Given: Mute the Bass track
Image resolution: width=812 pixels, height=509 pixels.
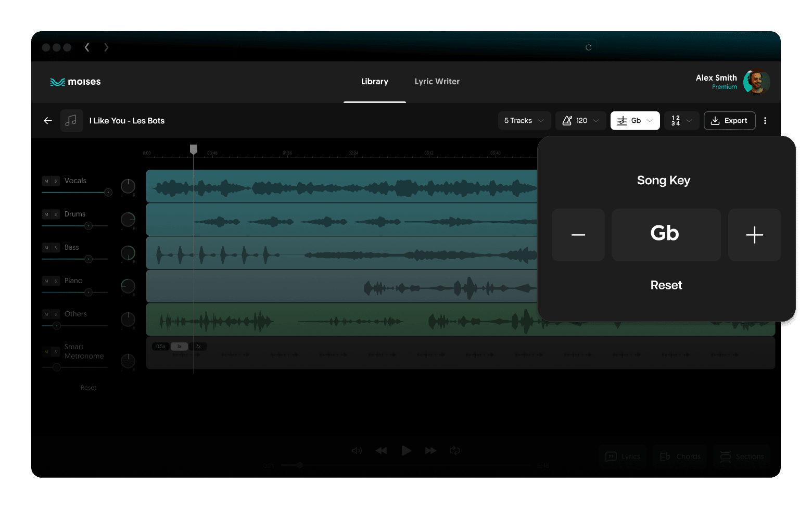Looking at the screenshot, I should [46, 248].
